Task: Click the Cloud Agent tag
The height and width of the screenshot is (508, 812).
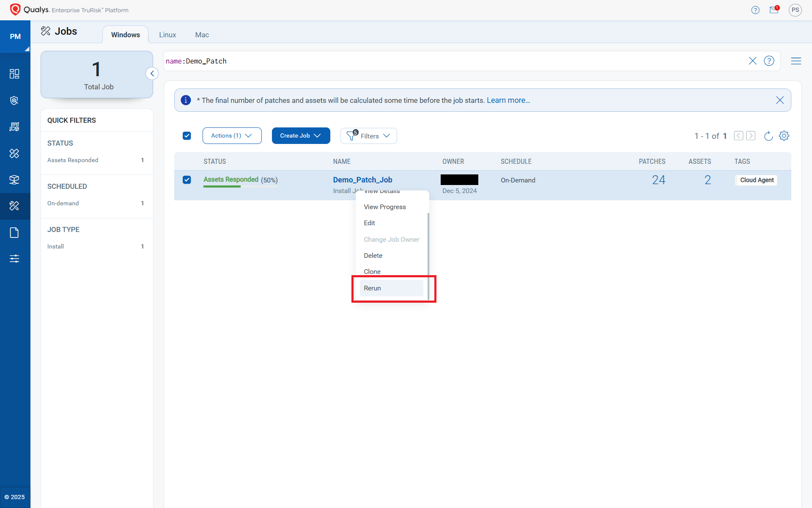Action: click(x=757, y=180)
